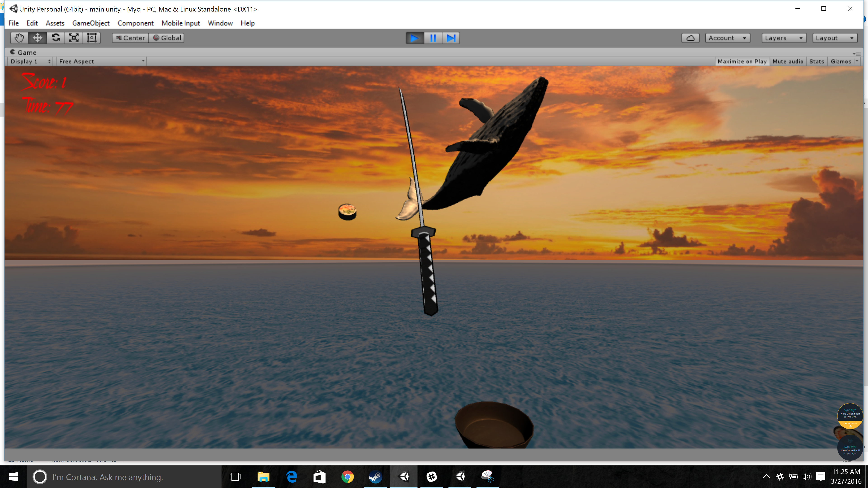Open the Account dropdown
The image size is (868, 488).
[x=727, y=38]
